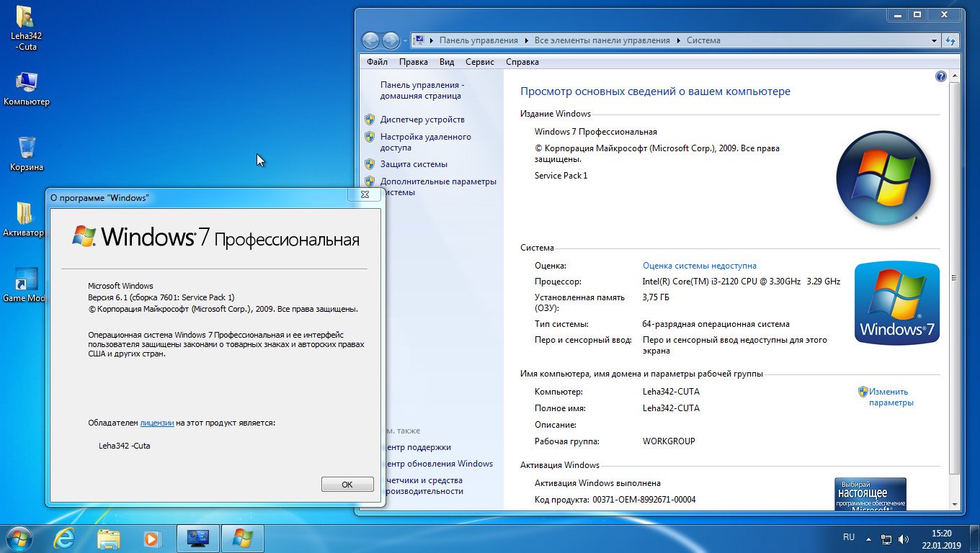Image resolution: width=980 pixels, height=553 pixels.
Task: Click the Система breadcrumb segment
Action: 703,40
